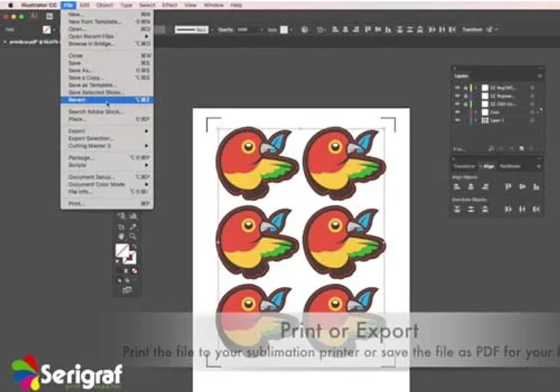Image resolution: width=560 pixels, height=392 pixels.
Task: Switch to the Pathfinder tab
Action: pos(510,167)
